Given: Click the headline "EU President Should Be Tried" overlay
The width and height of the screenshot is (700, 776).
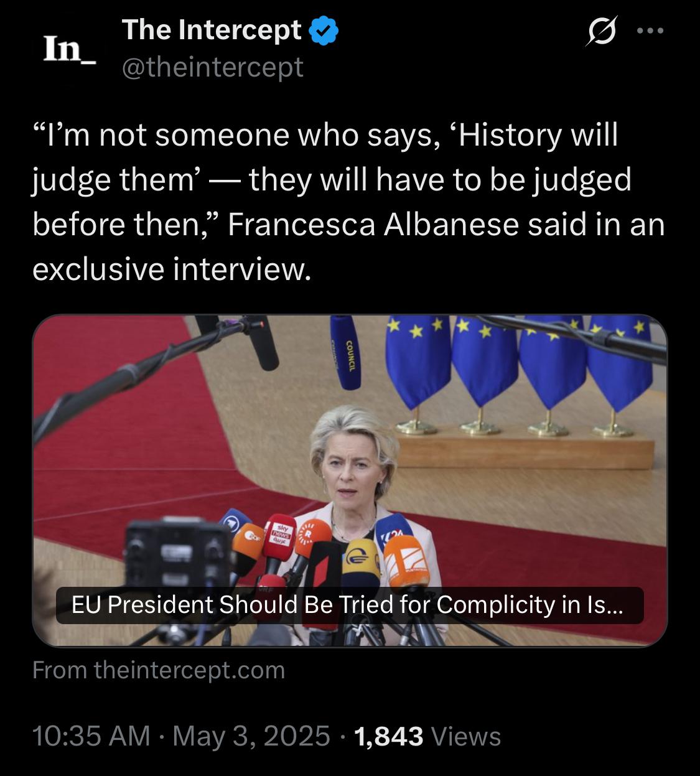Looking at the screenshot, I should (x=349, y=605).
